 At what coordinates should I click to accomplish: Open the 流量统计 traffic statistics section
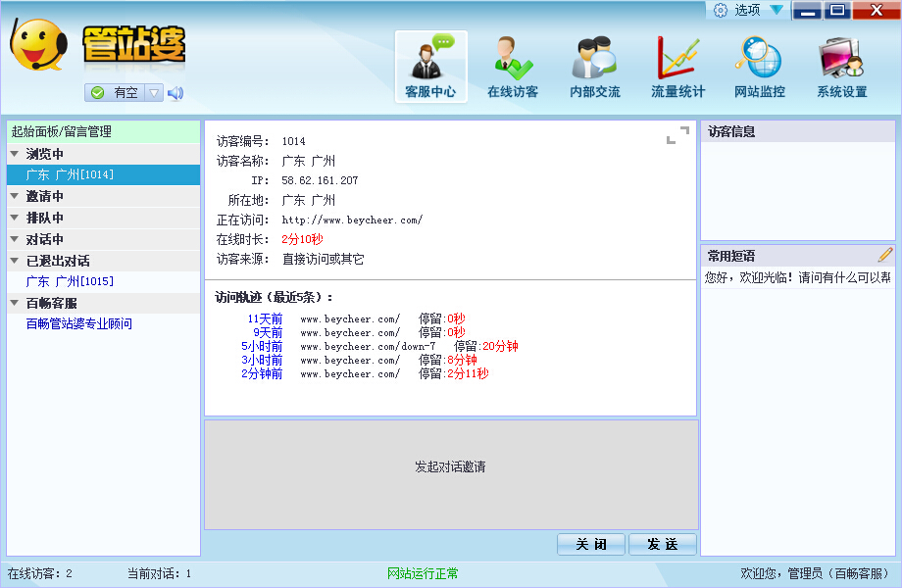[x=677, y=68]
